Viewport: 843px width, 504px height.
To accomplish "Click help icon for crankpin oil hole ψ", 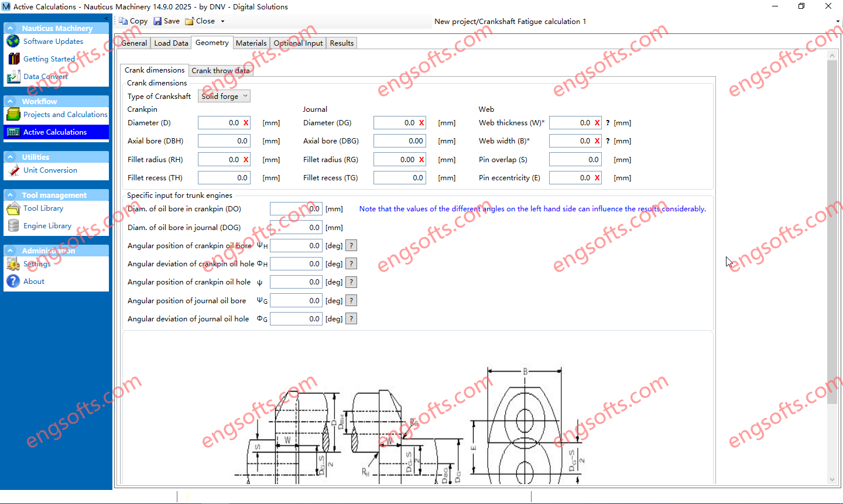I will point(351,282).
